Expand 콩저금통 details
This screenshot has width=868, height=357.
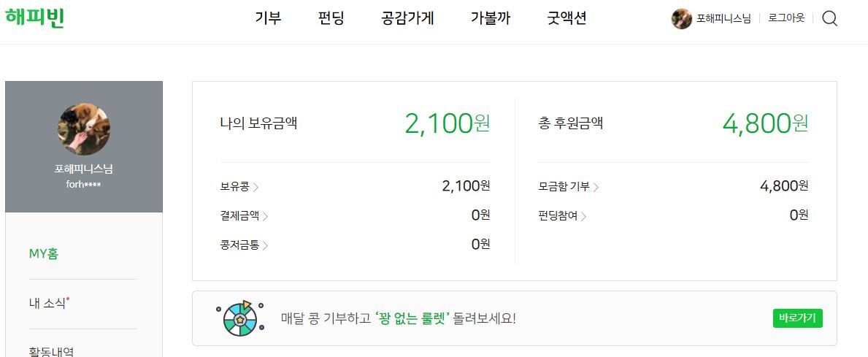244,245
